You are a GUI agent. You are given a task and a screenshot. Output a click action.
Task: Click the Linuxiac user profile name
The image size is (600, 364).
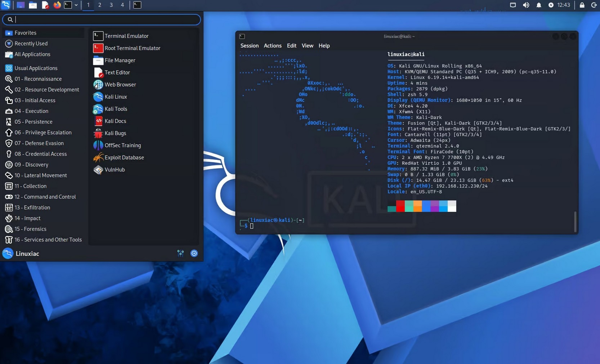click(27, 254)
